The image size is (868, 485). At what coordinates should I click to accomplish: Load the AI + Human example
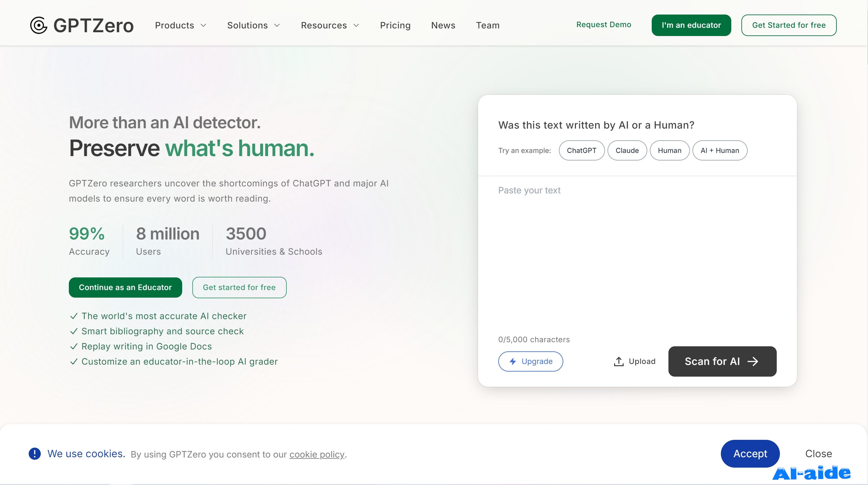[x=720, y=150]
